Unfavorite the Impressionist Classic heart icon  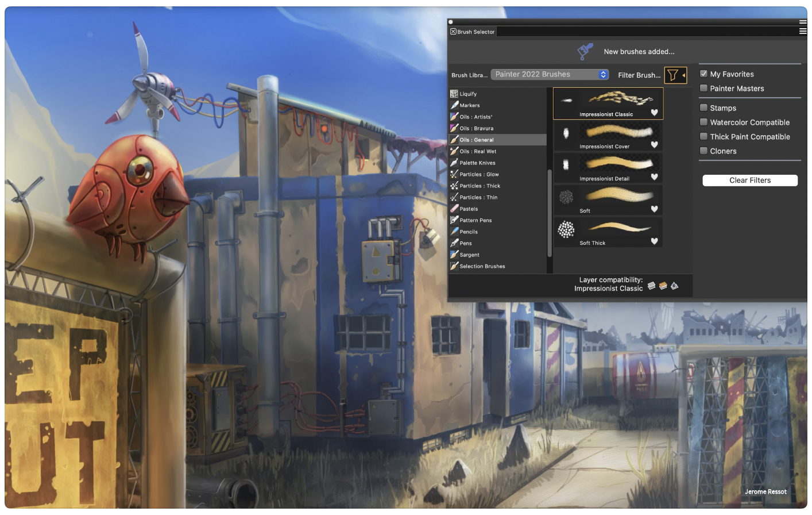654,113
